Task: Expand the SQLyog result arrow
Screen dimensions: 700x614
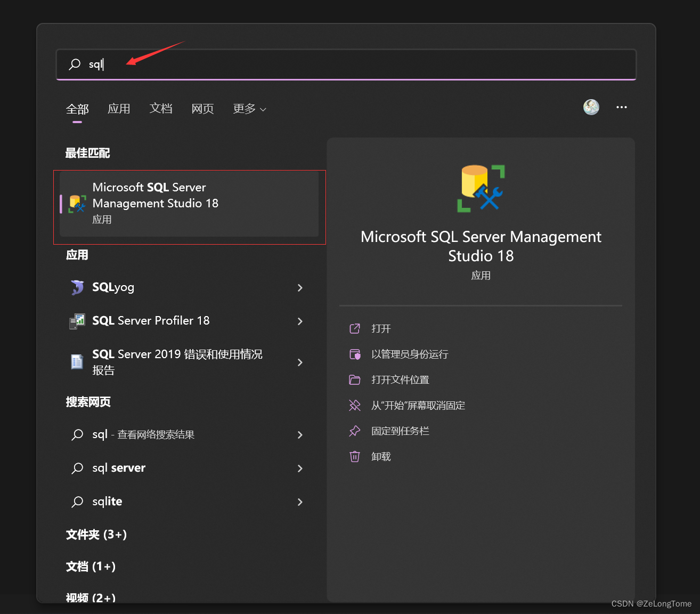Action: [x=300, y=288]
